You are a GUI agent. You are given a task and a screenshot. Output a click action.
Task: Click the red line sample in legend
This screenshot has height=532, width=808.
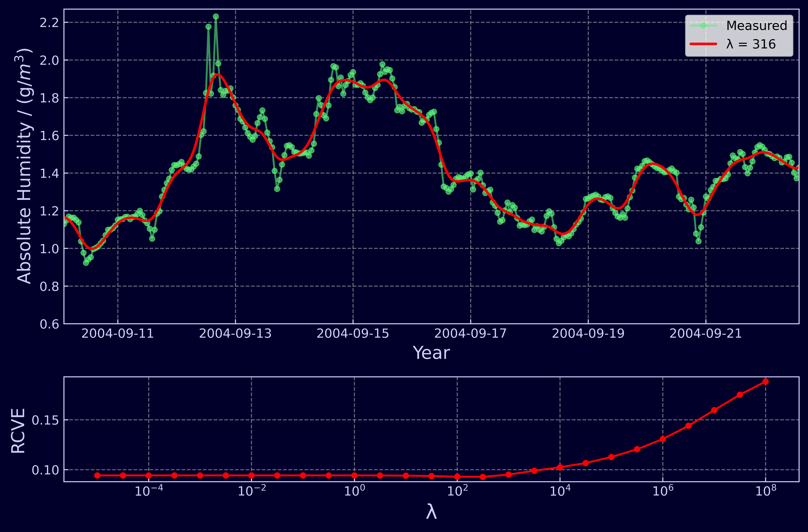pos(703,44)
